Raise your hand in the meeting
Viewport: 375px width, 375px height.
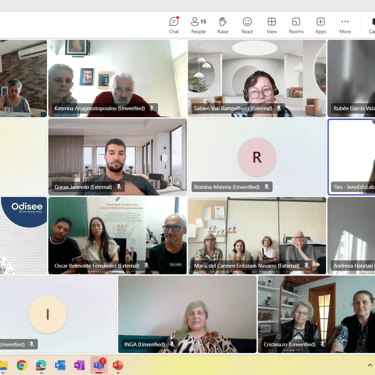[223, 25]
